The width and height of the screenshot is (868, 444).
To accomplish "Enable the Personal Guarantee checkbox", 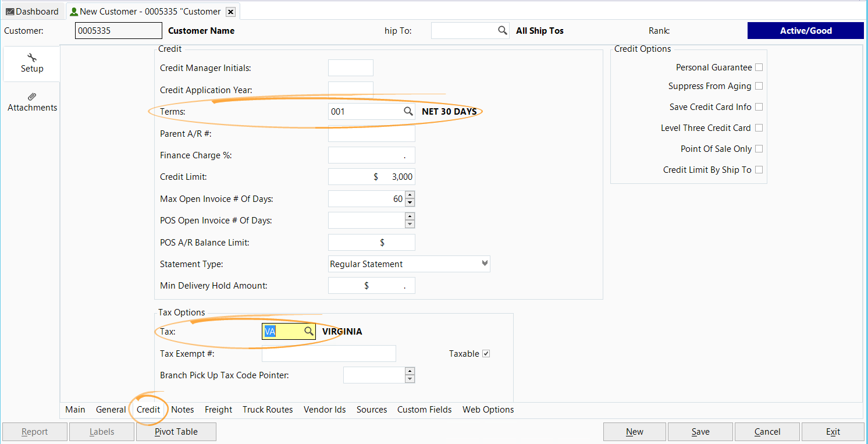I will click(759, 68).
